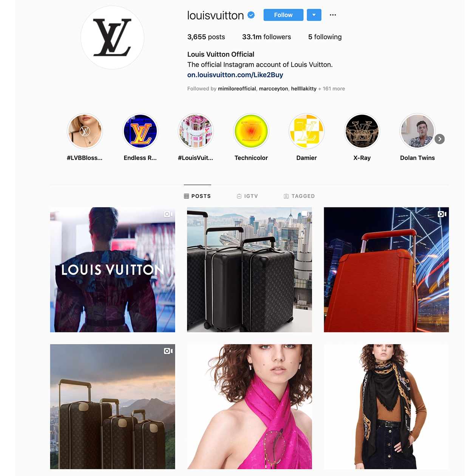Open on.louisvuitton.com/Like2Buy link
The image size is (476, 476).
tap(235, 75)
